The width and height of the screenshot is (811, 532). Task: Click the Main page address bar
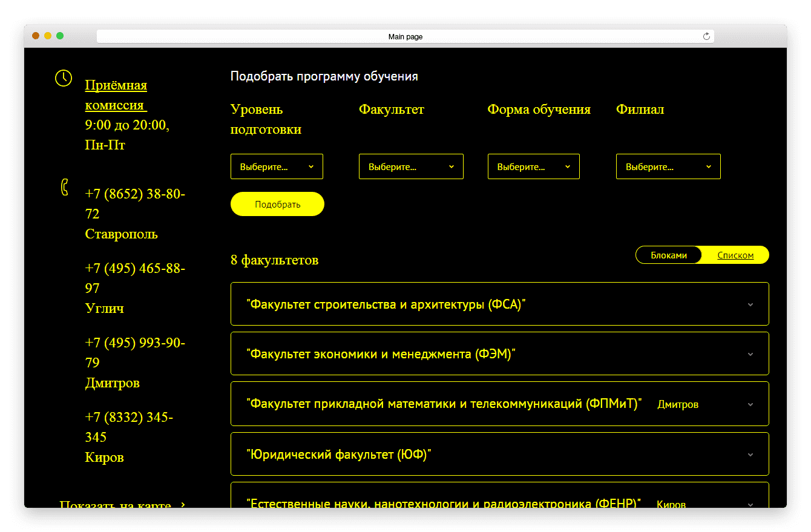[x=405, y=36]
